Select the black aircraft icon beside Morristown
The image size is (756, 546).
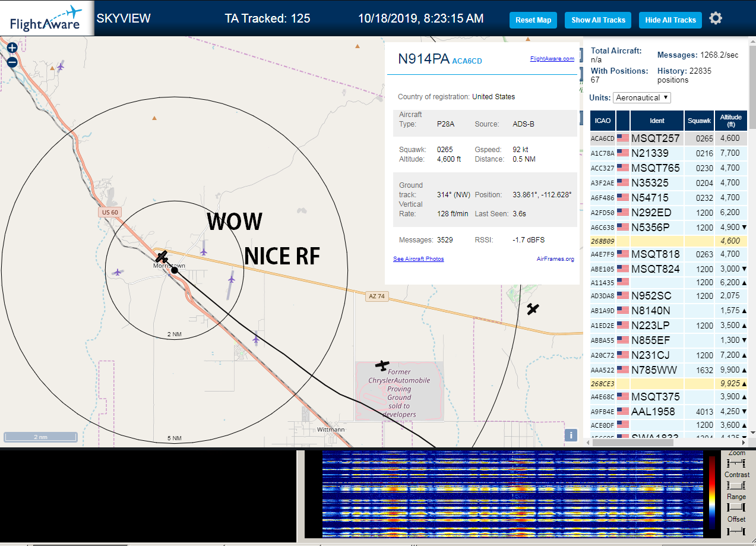click(x=162, y=256)
